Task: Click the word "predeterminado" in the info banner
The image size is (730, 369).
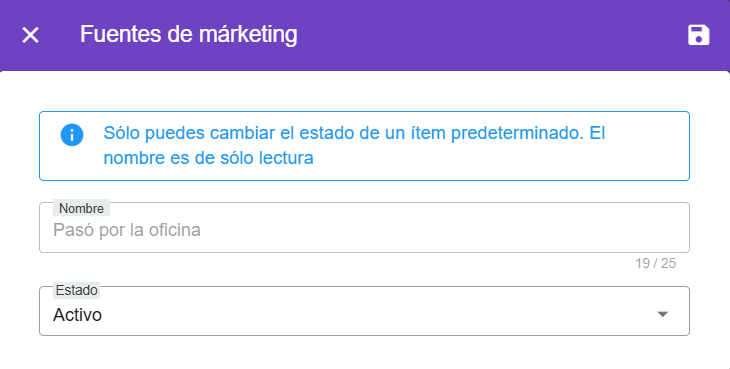Action: (517, 133)
